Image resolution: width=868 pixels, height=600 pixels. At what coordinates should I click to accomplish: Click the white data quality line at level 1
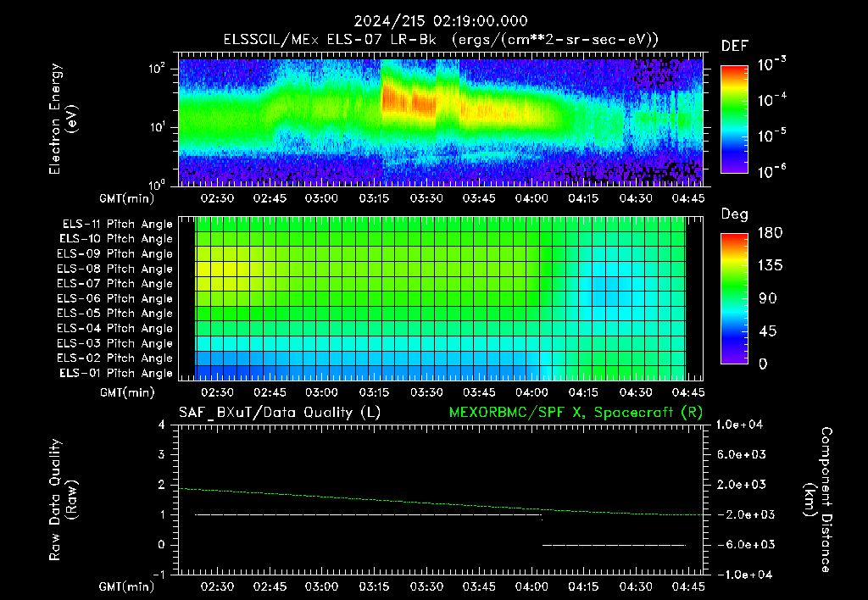[x=368, y=514]
